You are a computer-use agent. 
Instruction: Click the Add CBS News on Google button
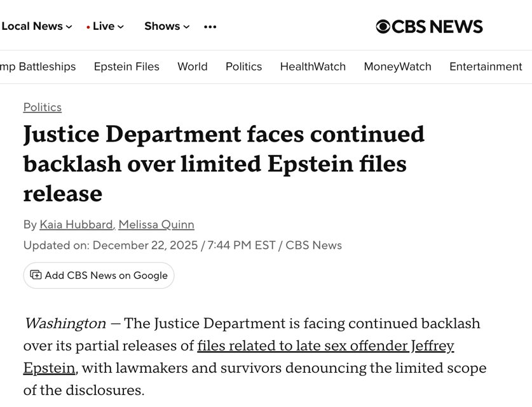point(99,276)
